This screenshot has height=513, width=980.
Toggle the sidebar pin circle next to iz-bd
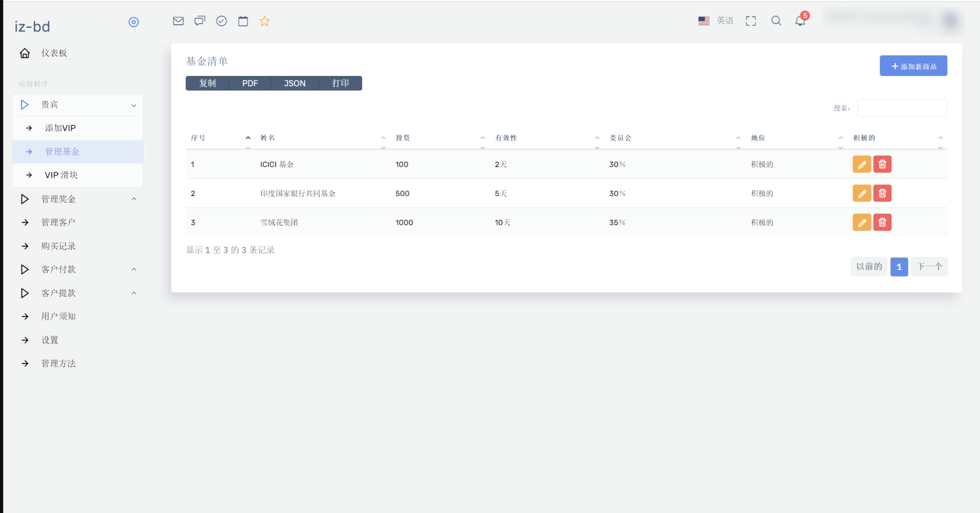coord(133,22)
